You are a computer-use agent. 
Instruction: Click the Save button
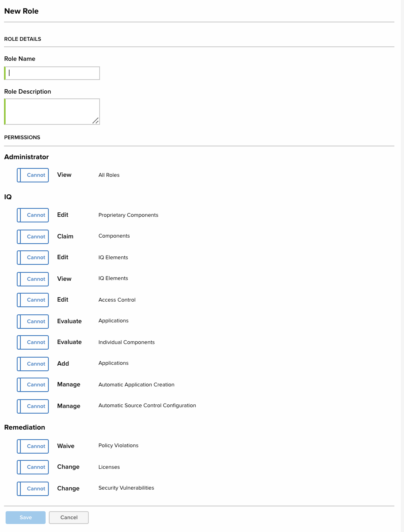(26, 518)
